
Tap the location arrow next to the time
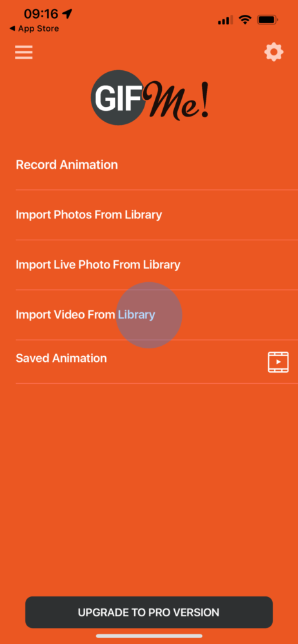click(67, 14)
